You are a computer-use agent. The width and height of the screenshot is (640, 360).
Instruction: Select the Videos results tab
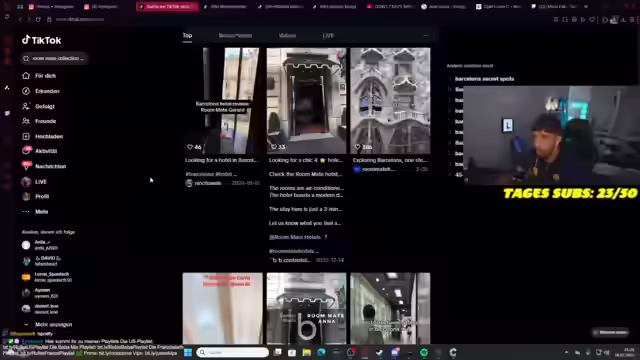click(287, 36)
